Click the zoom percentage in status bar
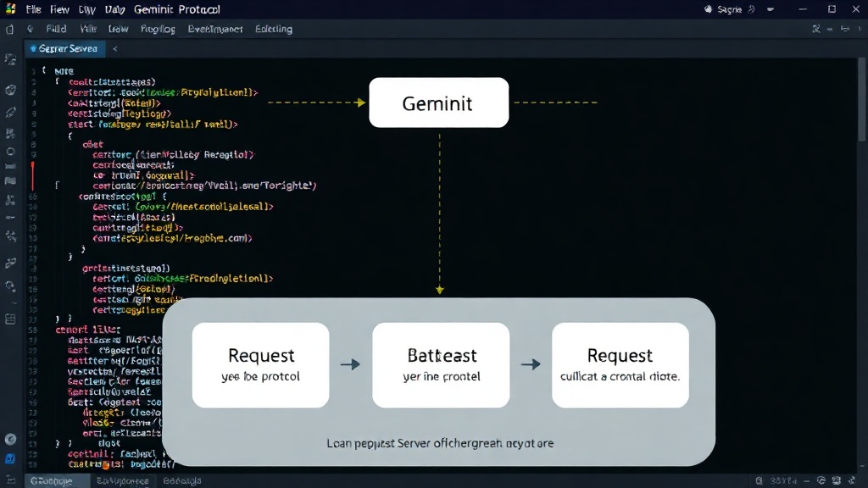The height and width of the screenshot is (488, 868). point(783,481)
